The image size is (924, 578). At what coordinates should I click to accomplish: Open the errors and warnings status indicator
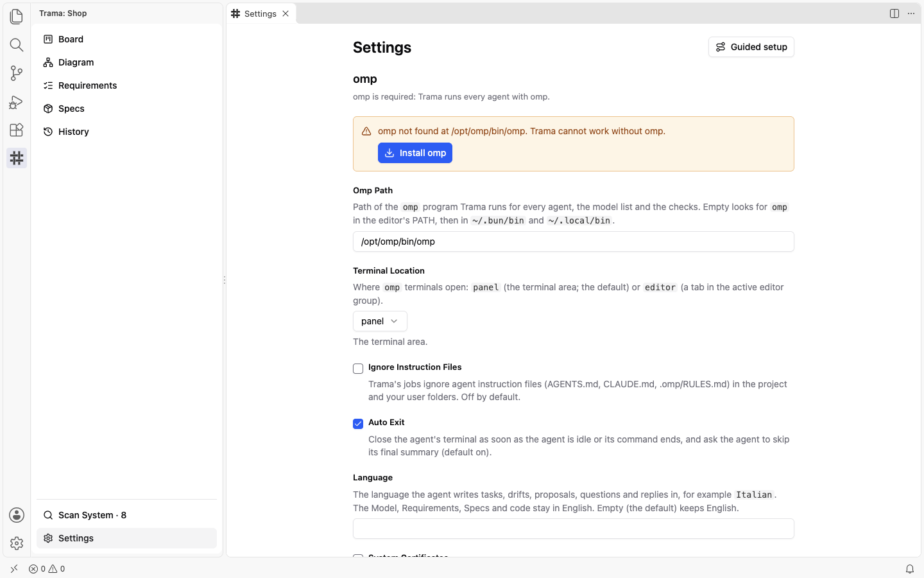tap(47, 569)
